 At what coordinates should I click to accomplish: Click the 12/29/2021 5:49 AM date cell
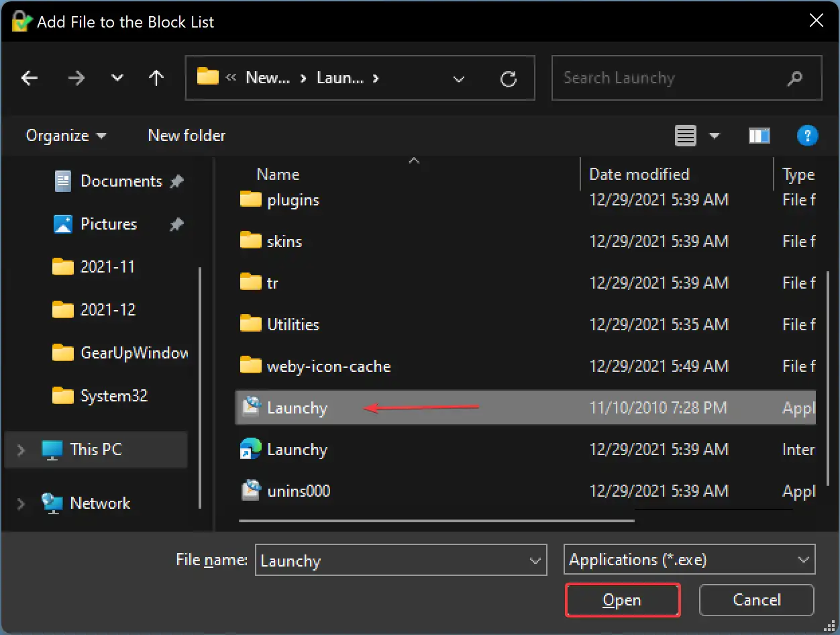coord(659,367)
